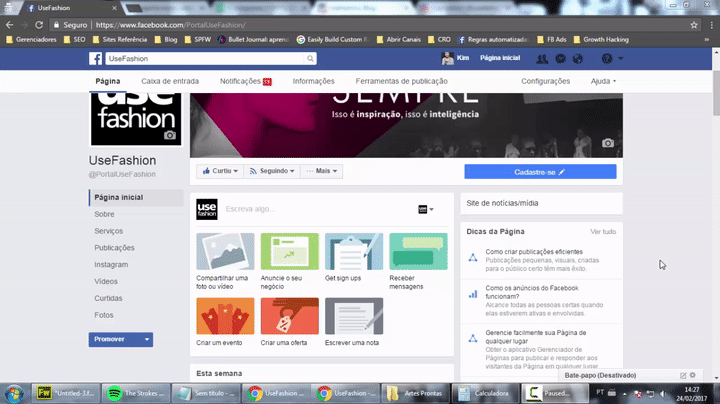Click the 'Escrever uma nota' tile
This screenshot has width=720, height=404.
[354, 322]
